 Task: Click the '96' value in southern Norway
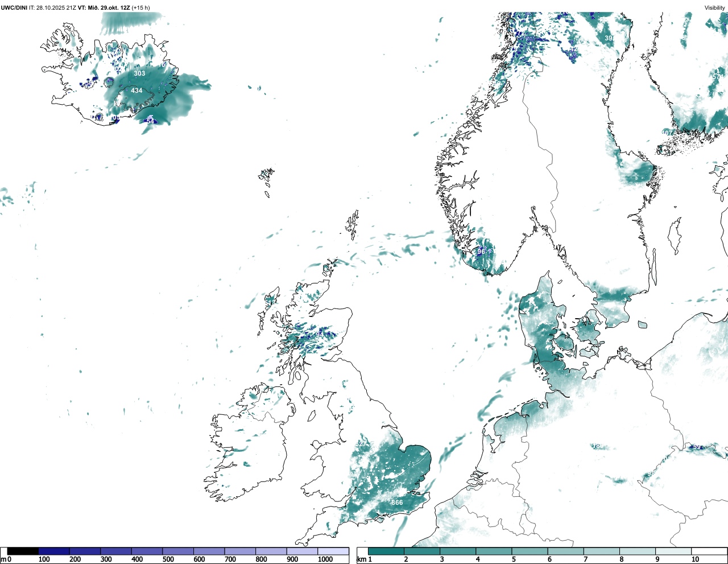point(481,252)
